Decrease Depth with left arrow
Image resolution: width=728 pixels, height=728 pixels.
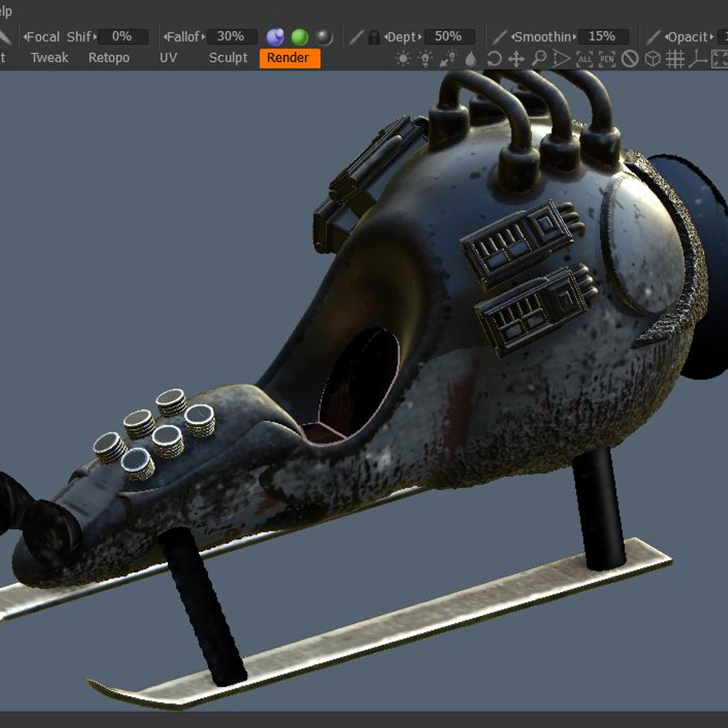point(386,37)
